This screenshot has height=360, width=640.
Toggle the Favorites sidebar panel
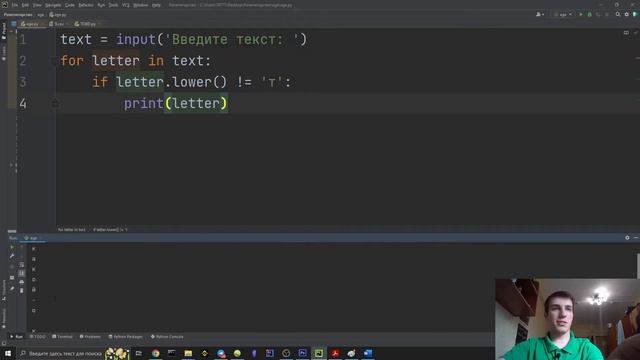pyautogui.click(x=4, y=318)
